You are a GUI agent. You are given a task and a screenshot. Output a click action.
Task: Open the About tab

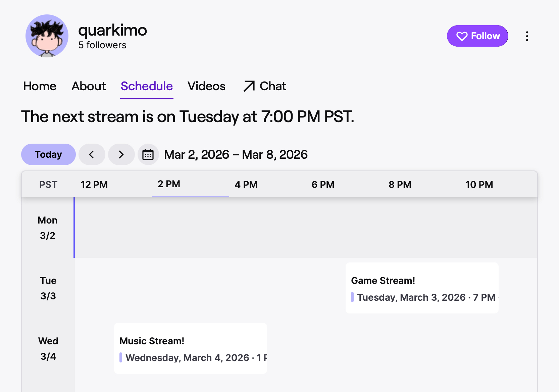89,86
